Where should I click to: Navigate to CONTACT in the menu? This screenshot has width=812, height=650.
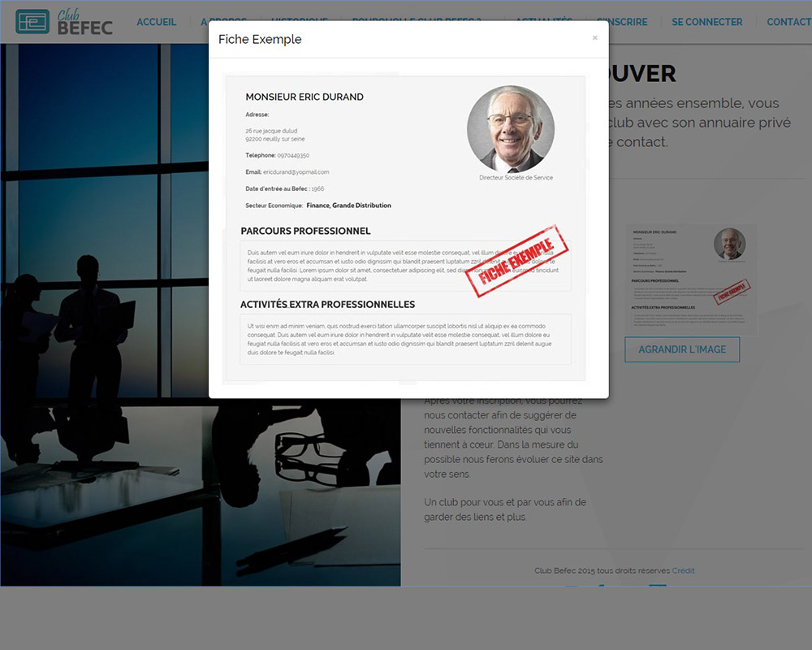[x=788, y=22]
